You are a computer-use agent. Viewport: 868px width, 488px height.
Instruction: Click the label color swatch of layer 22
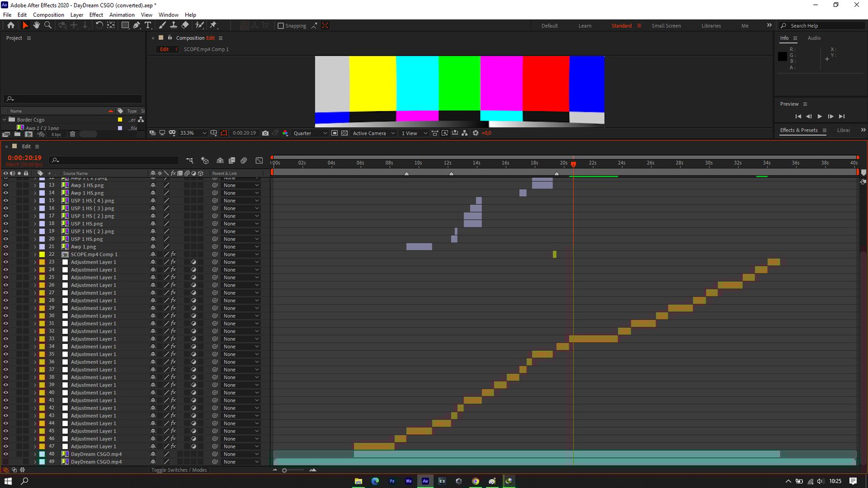[42, 254]
